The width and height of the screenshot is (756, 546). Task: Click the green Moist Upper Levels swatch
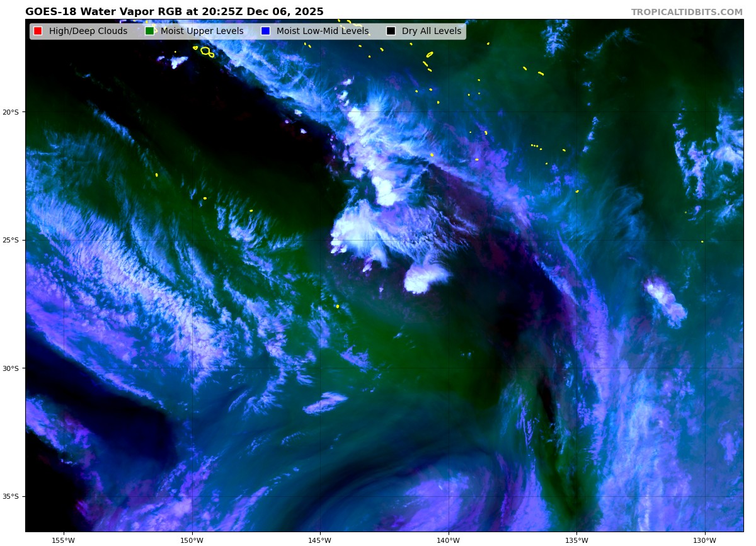point(149,31)
